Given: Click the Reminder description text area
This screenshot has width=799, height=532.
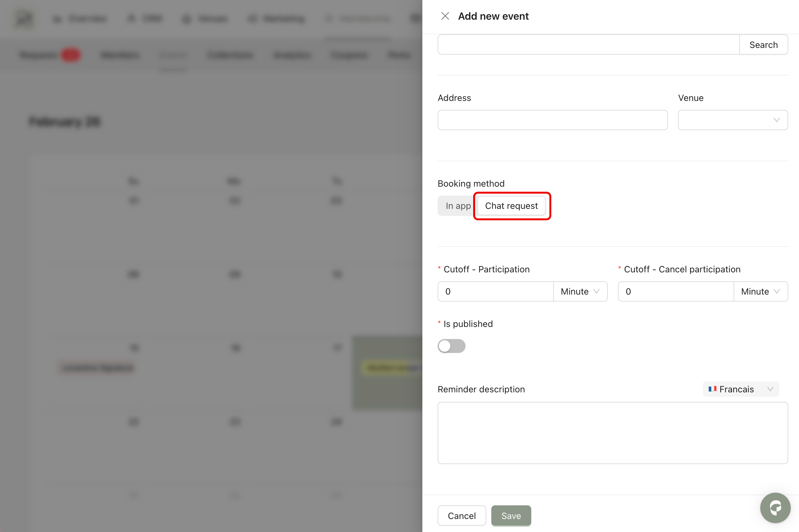Looking at the screenshot, I should coord(612,433).
